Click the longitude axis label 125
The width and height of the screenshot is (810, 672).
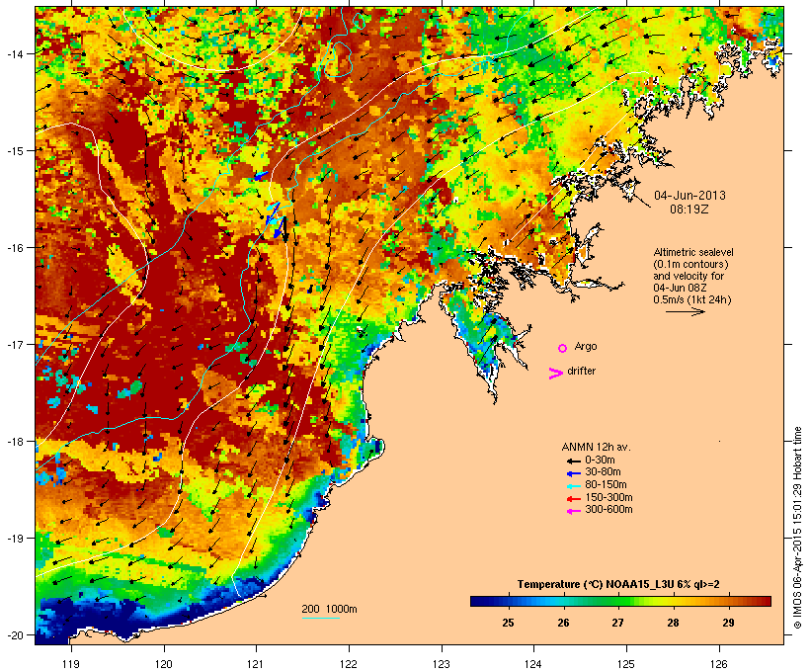tap(626, 664)
